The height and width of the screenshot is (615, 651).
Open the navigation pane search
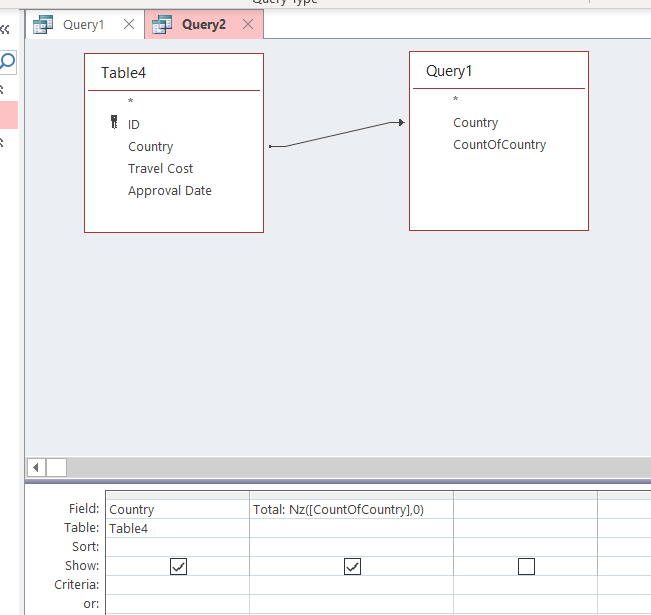(8, 62)
